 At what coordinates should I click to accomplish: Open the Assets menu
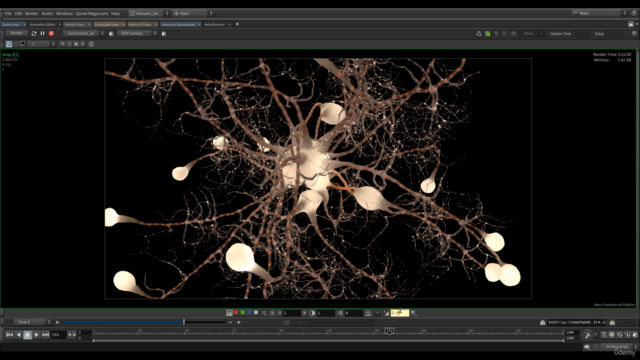47,13
